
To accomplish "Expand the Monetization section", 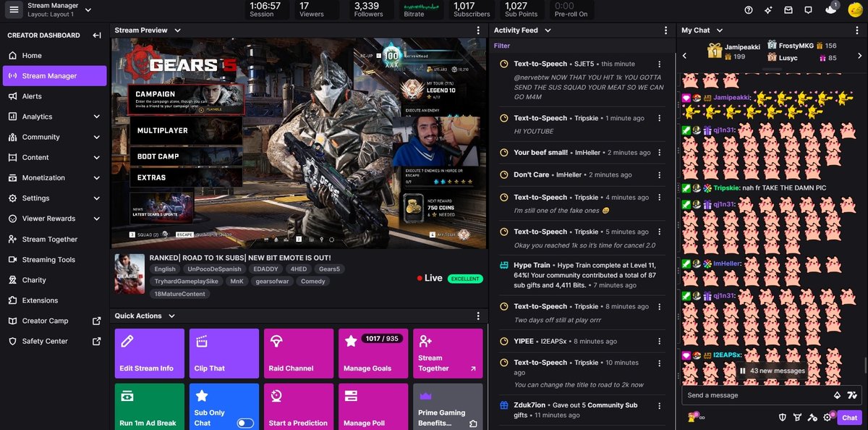I will pos(54,178).
